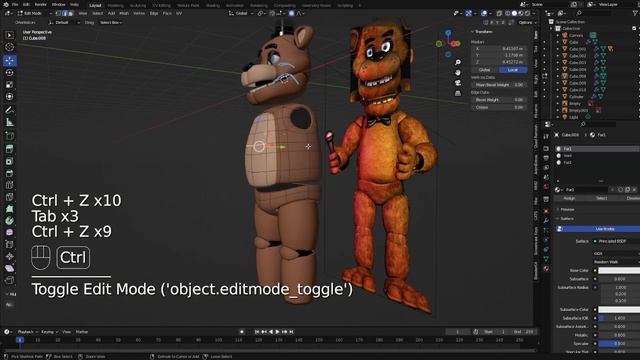Switch perspective/orthographic grid gizmo icon

[458, 93]
